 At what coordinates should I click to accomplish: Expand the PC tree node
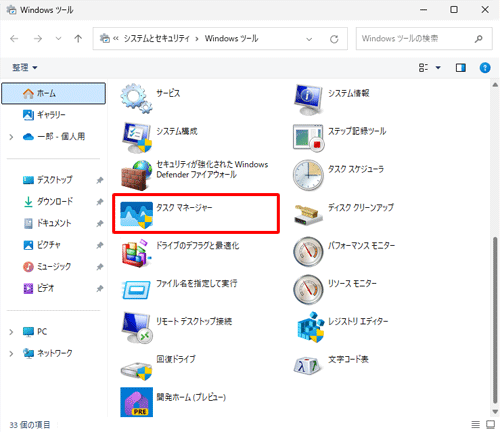(11, 332)
